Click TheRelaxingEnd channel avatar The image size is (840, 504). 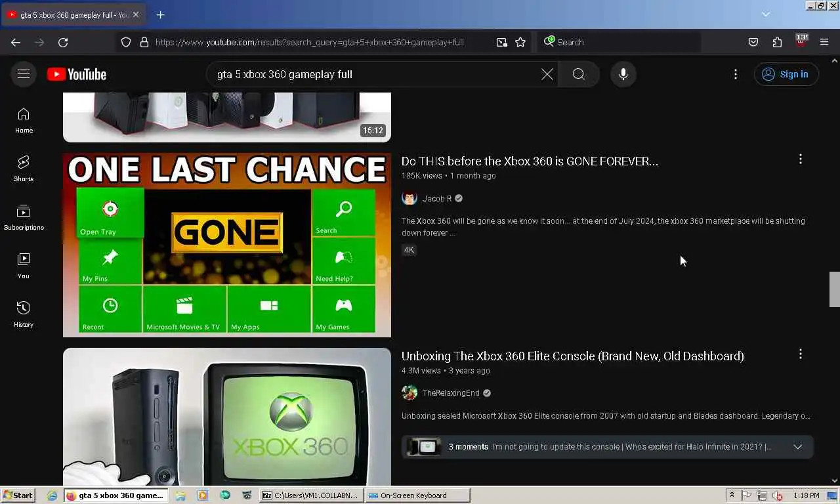click(409, 393)
